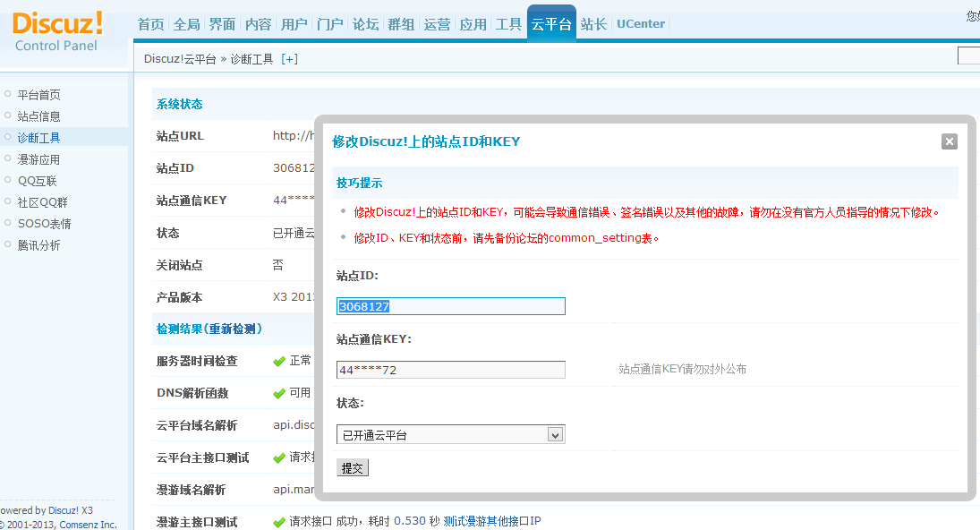980x530 pixels.
Task: Expand the [+] shortcut next to 诊断工具
Action: tap(289, 59)
